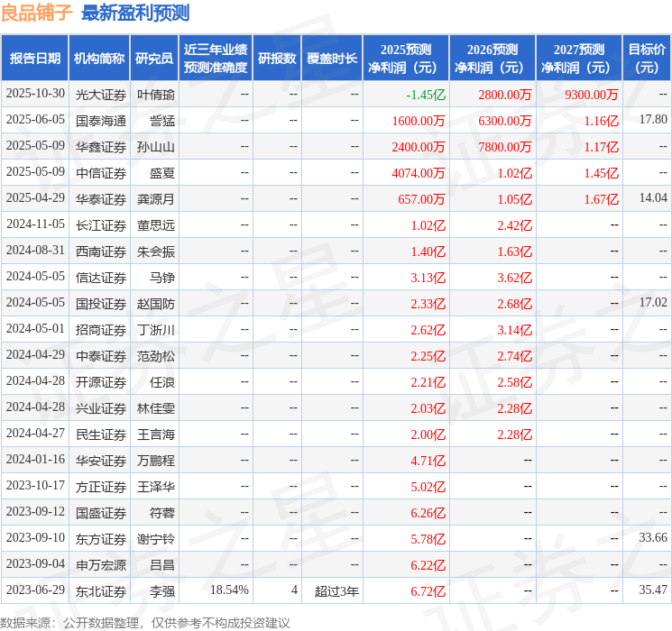Open the 光大证券 institution cell

click(101, 94)
